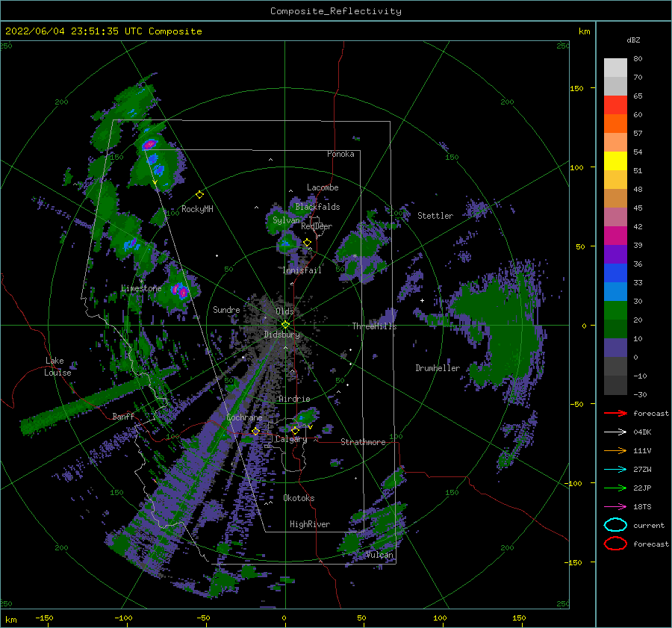Click the red forecast ellipse icon
The width and height of the screenshot is (672, 628).
coord(615,544)
